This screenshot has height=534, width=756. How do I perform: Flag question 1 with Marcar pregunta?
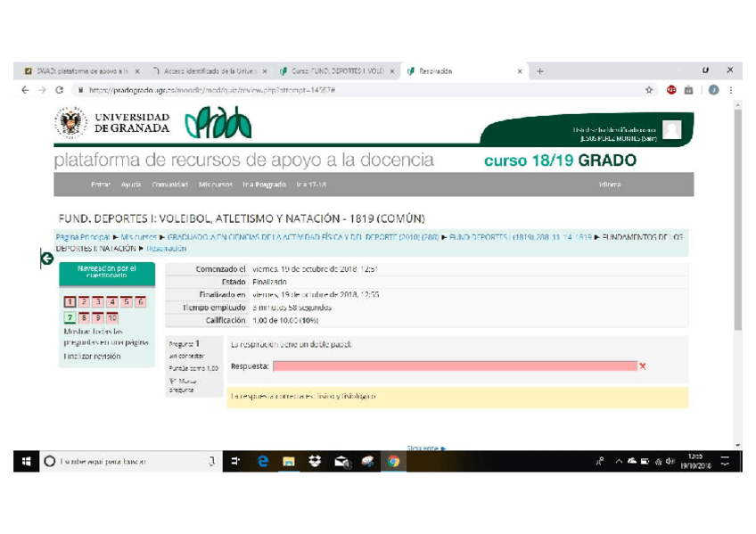(183, 385)
